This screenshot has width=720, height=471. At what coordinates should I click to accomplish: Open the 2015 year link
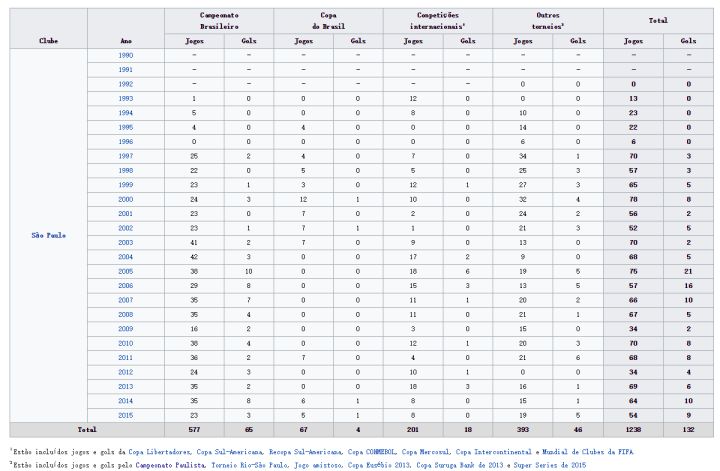tap(125, 414)
